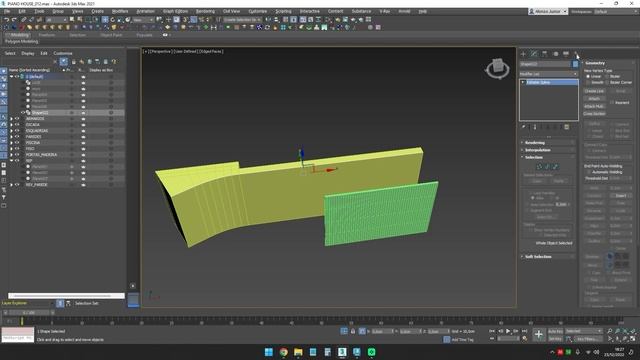Activate Select and Move tool

pyautogui.click(x=105, y=20)
